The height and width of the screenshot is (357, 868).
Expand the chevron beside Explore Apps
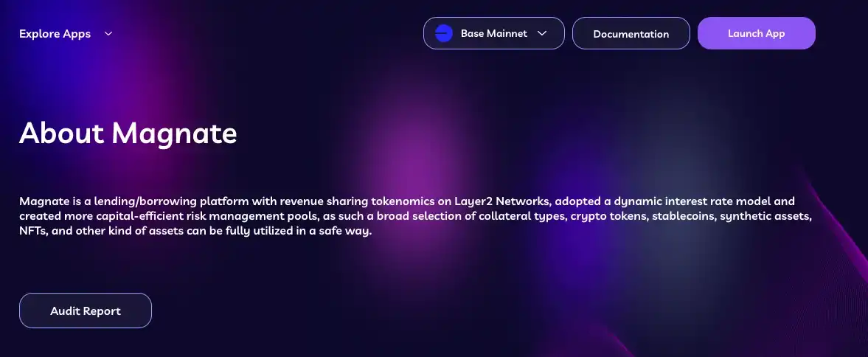[108, 34]
